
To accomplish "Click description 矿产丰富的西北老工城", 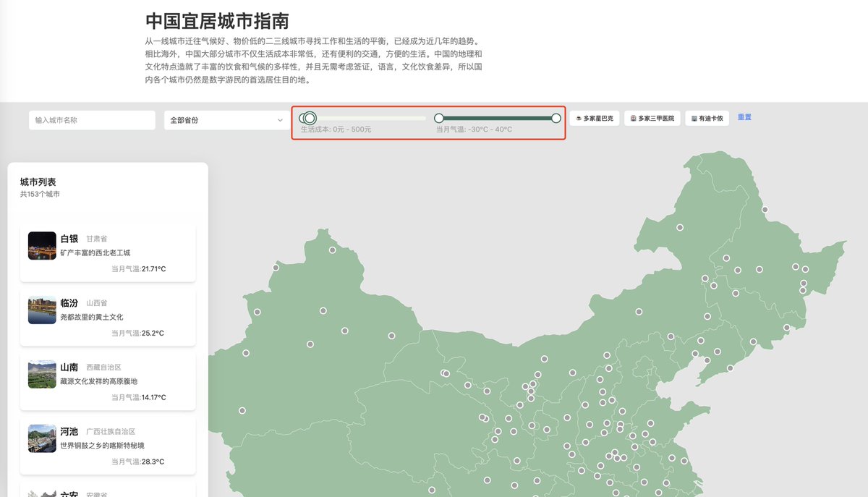I will click(x=95, y=253).
